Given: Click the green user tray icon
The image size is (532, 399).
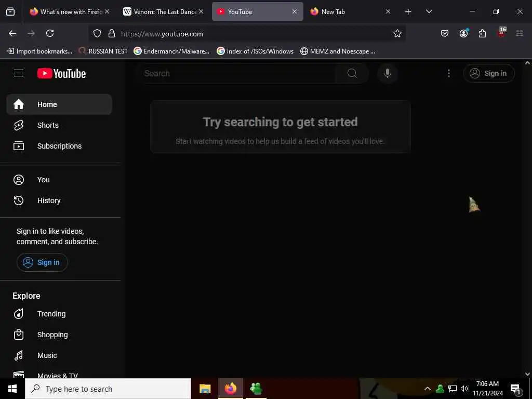Looking at the screenshot, I should click(440, 389).
